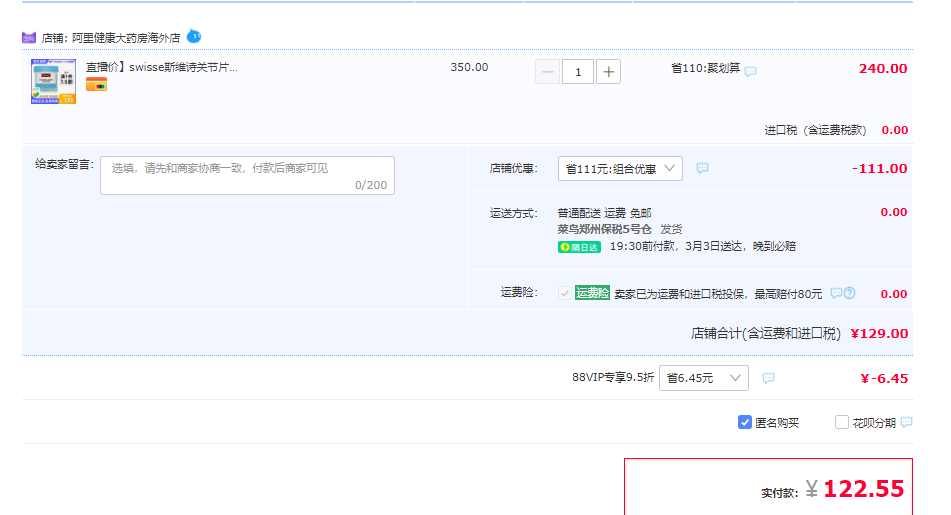Image resolution: width=951 pixels, height=515 pixels.
Task: Click the item price 240.00 in red
Action: pyautogui.click(x=883, y=69)
